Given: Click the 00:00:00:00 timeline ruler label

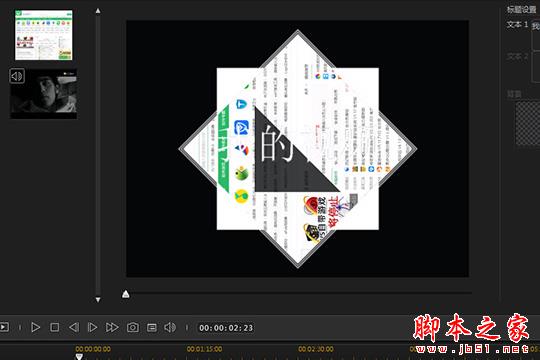Looking at the screenshot, I should pyautogui.click(x=93, y=349).
